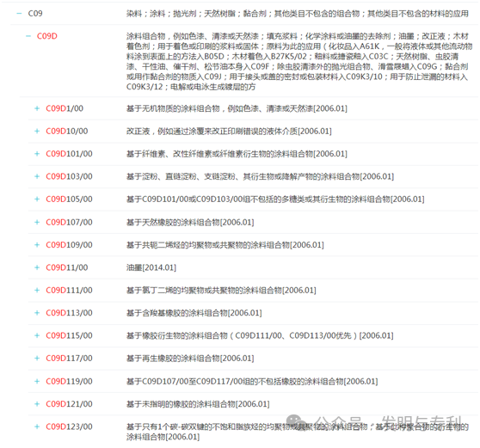
Task: Expand the C09D107/00 row
Action: click(37, 222)
